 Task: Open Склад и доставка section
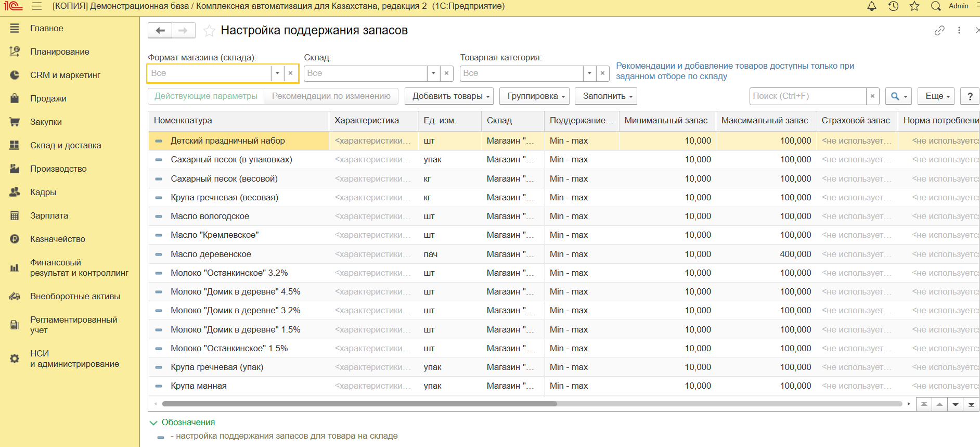(66, 146)
